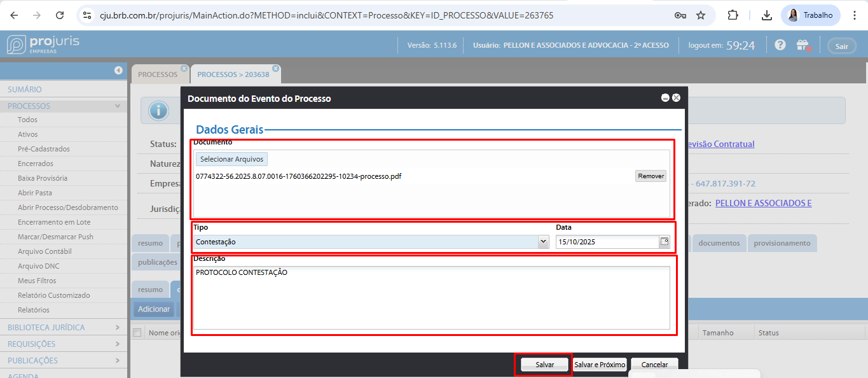Viewport: 868px width, 378px height.
Task: Click the blue information icon
Action: 158,111
